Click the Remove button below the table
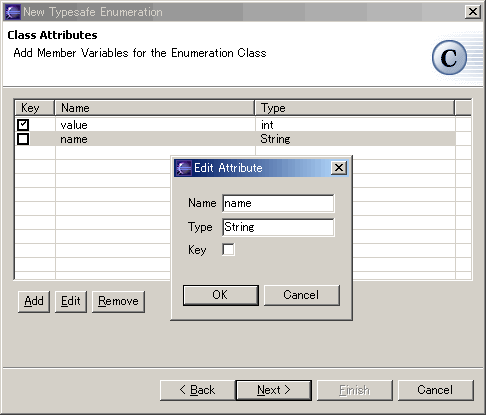The width and height of the screenshot is (486, 415). (x=118, y=301)
